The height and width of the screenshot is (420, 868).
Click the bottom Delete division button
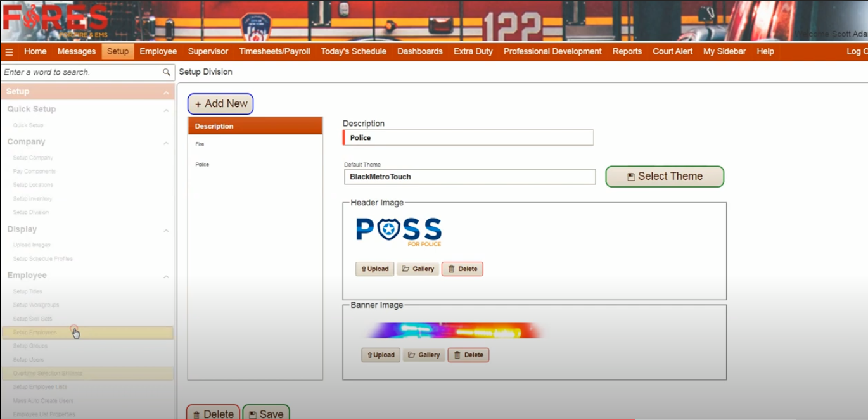click(x=213, y=413)
